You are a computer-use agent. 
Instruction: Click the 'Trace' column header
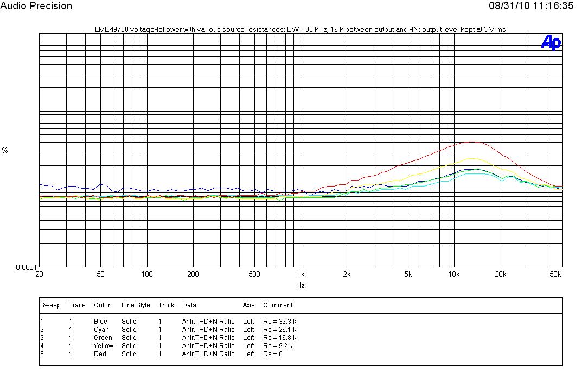click(x=77, y=305)
